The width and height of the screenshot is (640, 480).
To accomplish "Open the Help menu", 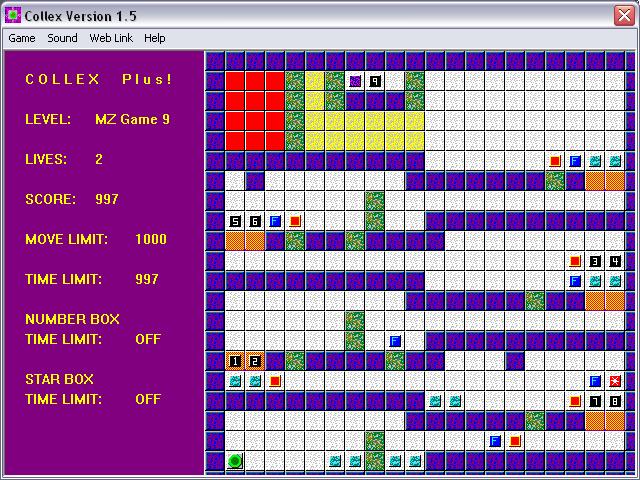I will click(155, 38).
